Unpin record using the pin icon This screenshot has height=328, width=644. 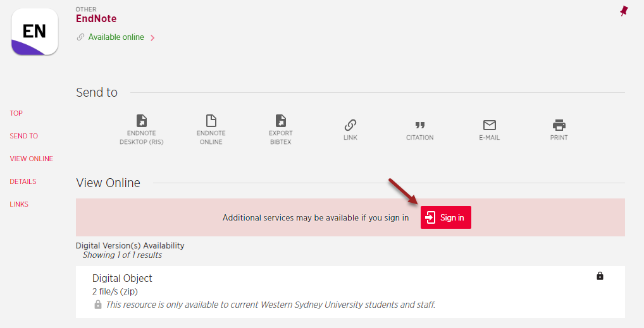coord(624,11)
